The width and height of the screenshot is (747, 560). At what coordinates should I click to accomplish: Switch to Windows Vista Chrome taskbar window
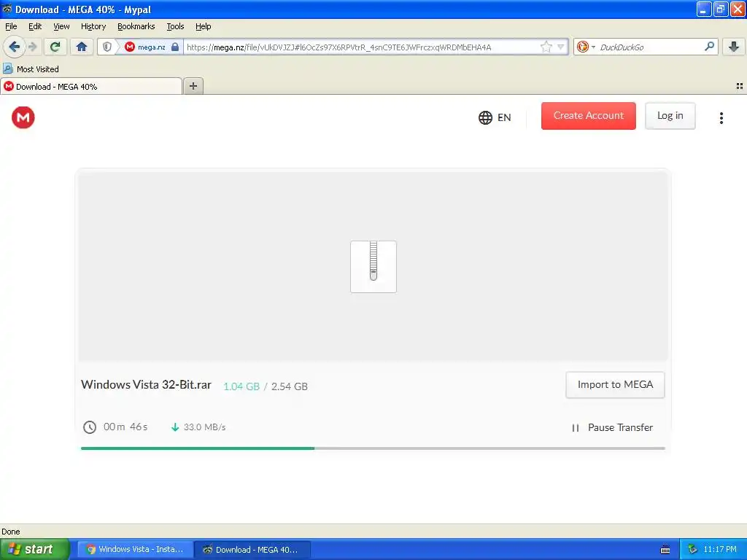[x=135, y=549]
